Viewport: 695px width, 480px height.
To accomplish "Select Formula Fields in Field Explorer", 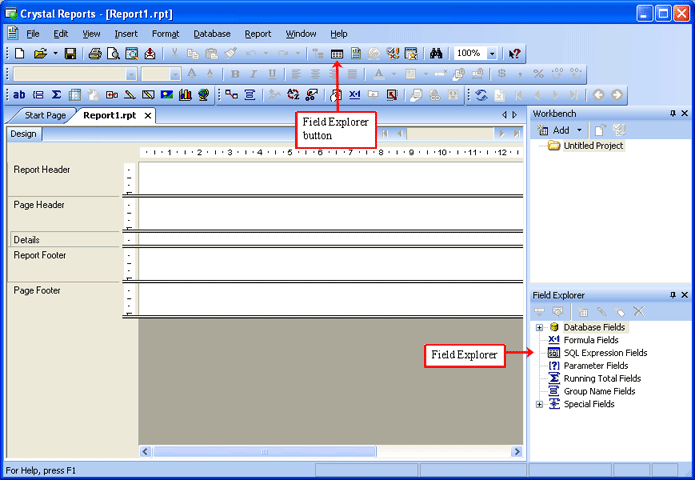I will pos(590,340).
